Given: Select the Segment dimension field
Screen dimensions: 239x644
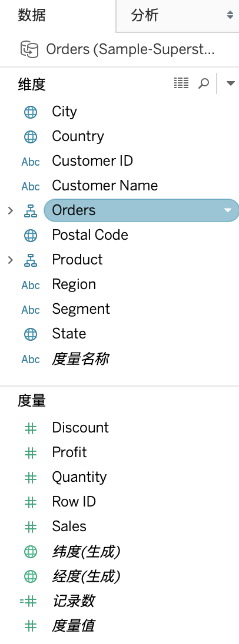Looking at the screenshot, I should (x=81, y=309).
